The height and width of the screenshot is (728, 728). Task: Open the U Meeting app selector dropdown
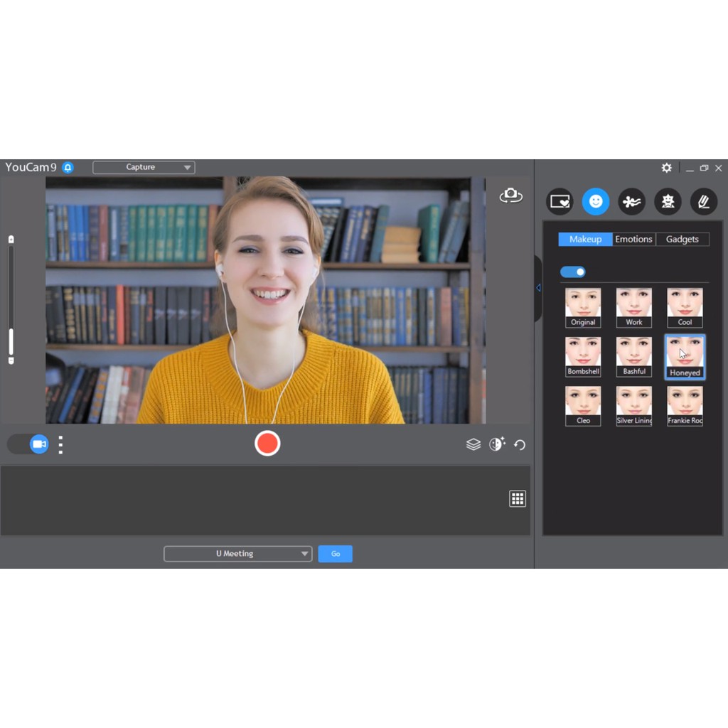[x=237, y=553]
